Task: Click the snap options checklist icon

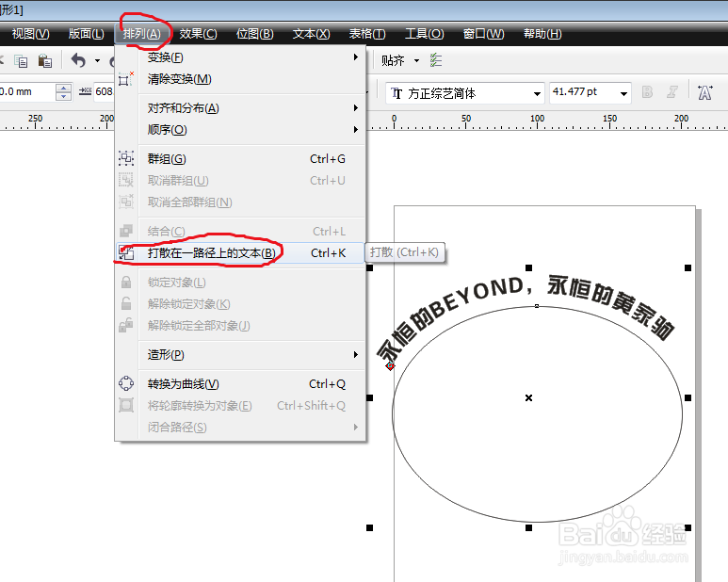Action: point(435,60)
